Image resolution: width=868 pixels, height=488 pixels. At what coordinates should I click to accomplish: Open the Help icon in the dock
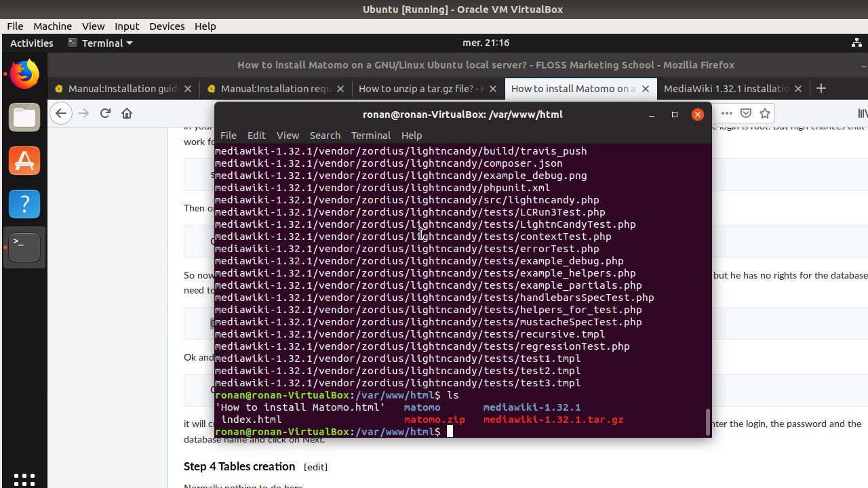pyautogui.click(x=24, y=204)
